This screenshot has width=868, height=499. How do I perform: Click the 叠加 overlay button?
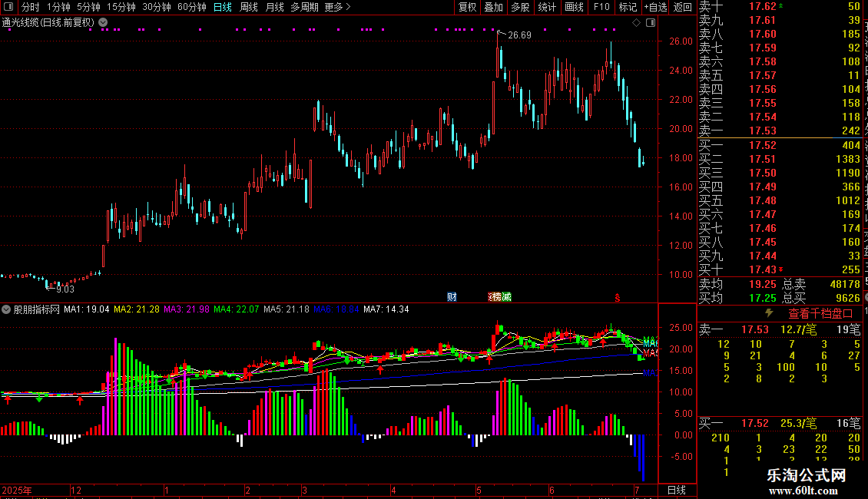click(x=494, y=7)
